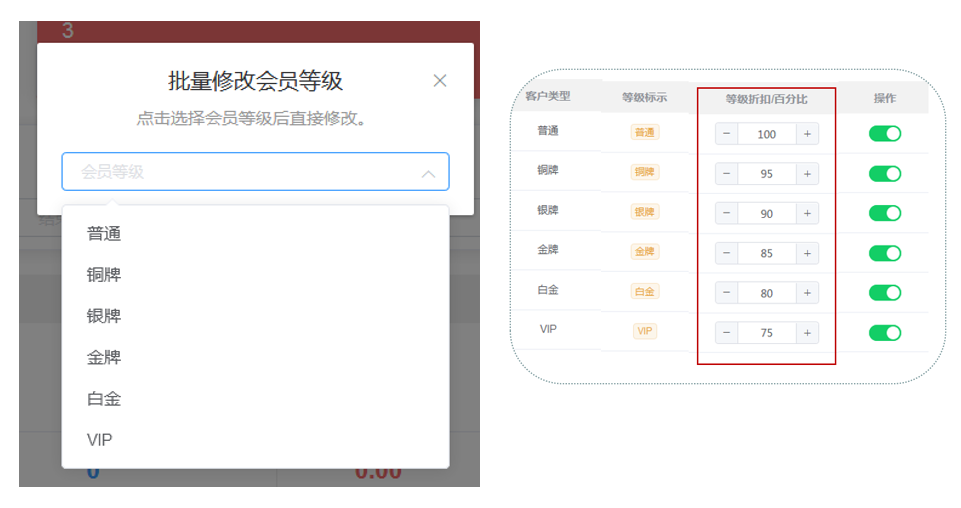Collapse dropdown using the chevron arrow

428,173
